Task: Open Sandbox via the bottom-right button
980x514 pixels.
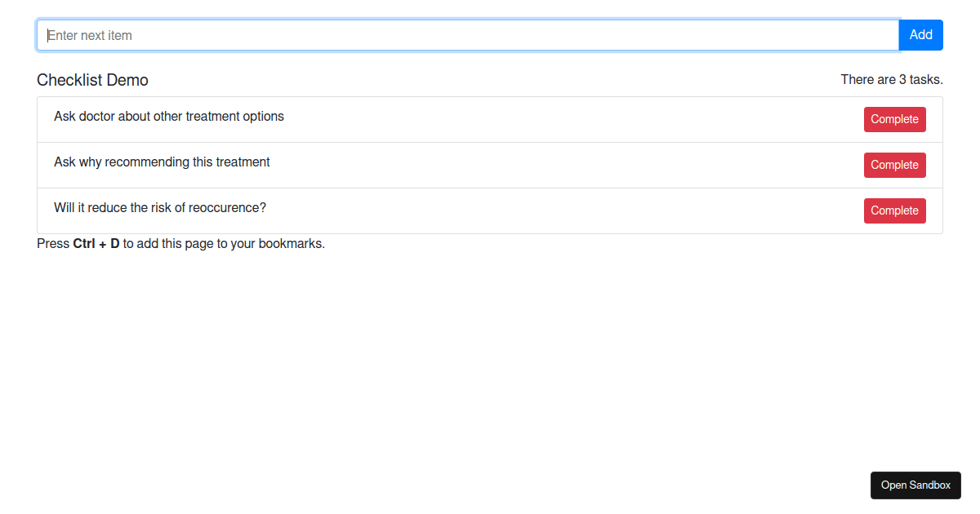Action: [915, 485]
